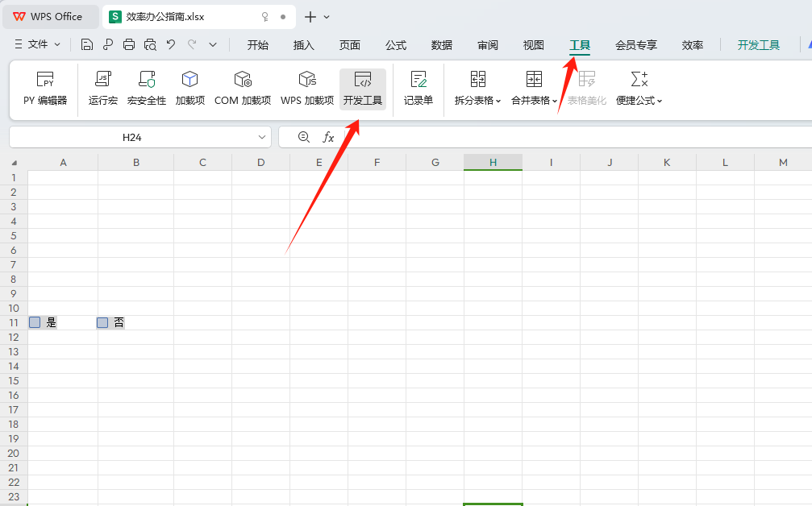Click the pin icon on file tab
Screen dimensions: 812x506
click(x=265, y=17)
